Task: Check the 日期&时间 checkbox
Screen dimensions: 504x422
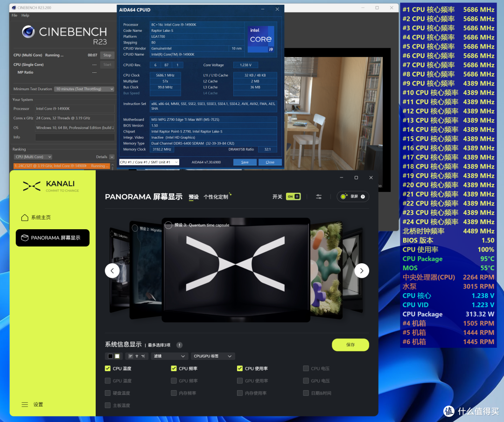Action: (306, 393)
